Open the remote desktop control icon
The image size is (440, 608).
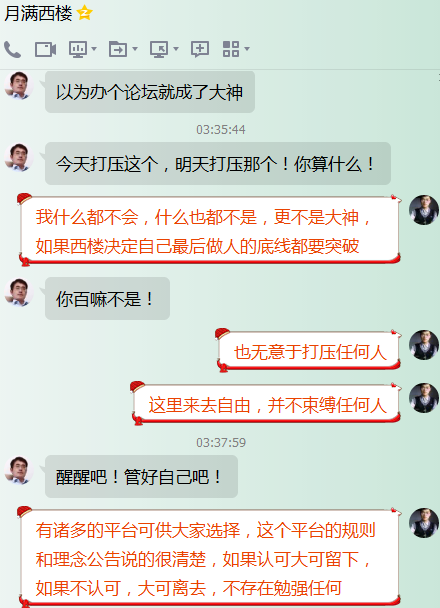[159, 50]
